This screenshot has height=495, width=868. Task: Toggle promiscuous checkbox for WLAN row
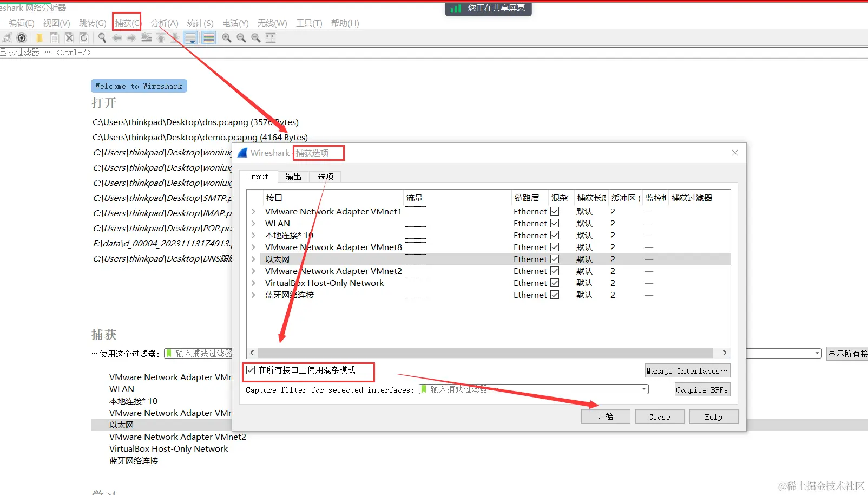point(555,223)
